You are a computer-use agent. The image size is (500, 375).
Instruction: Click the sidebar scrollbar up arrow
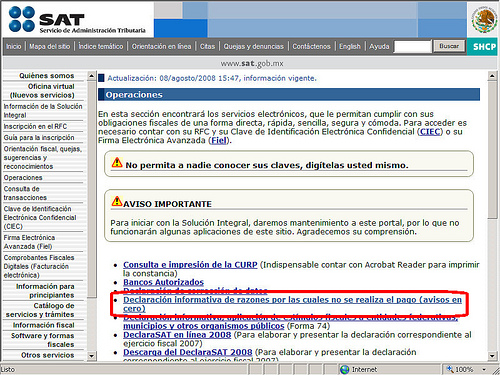92,76
